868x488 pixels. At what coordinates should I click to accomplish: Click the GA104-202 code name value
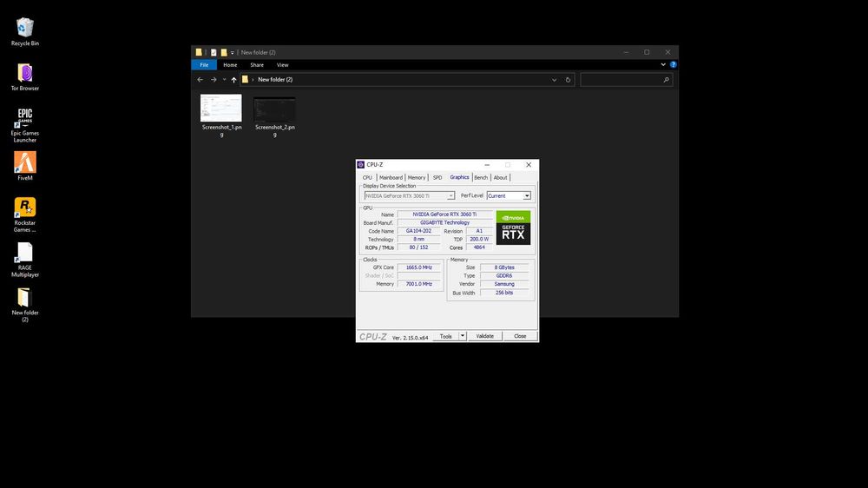click(418, 231)
